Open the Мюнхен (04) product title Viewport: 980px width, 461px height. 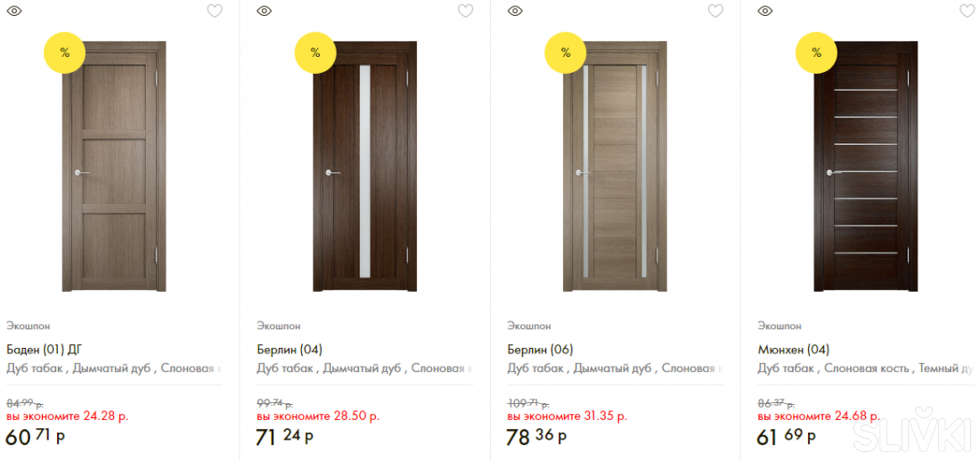coord(793,349)
